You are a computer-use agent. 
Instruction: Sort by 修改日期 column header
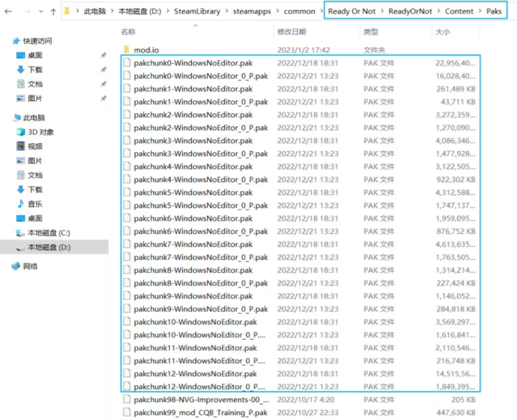291,31
